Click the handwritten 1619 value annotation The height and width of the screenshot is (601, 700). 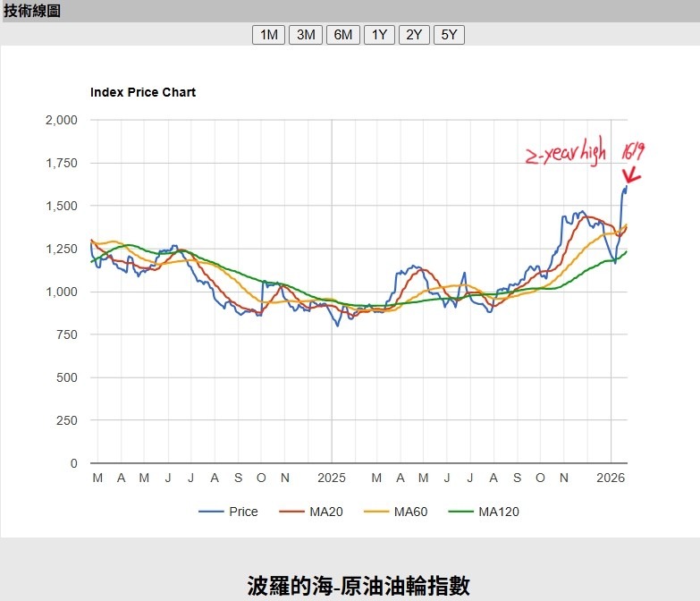click(x=633, y=150)
